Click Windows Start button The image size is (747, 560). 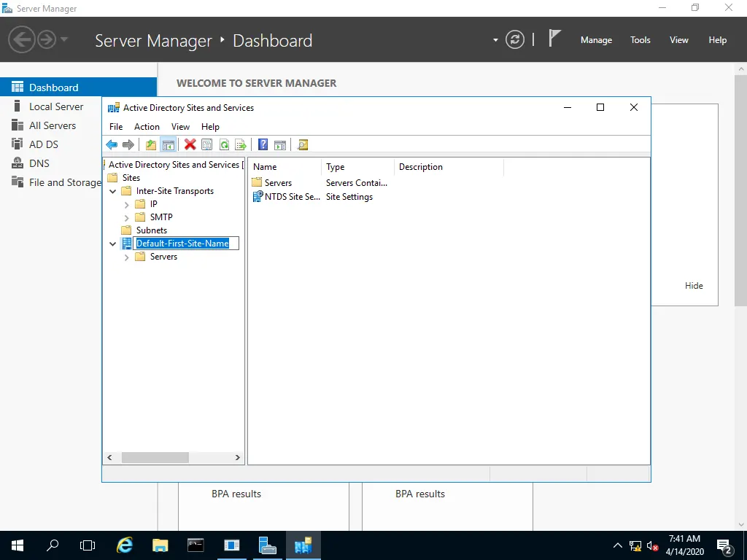[18, 545]
